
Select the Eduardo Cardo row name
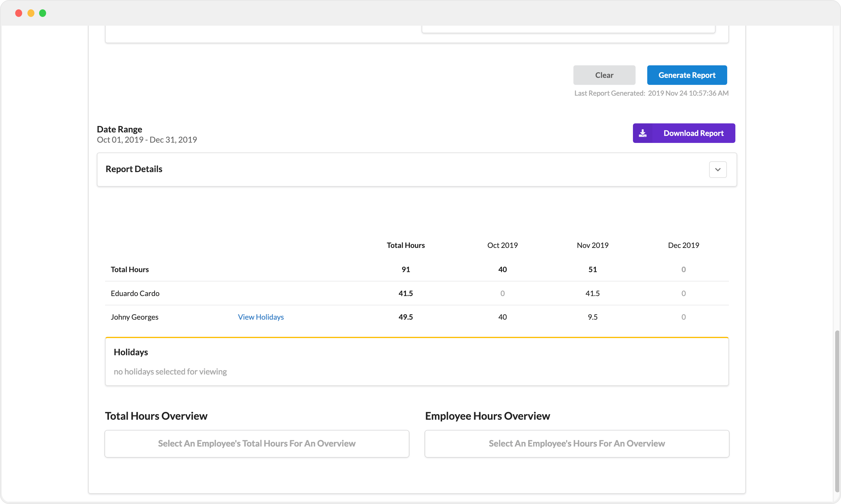click(135, 293)
